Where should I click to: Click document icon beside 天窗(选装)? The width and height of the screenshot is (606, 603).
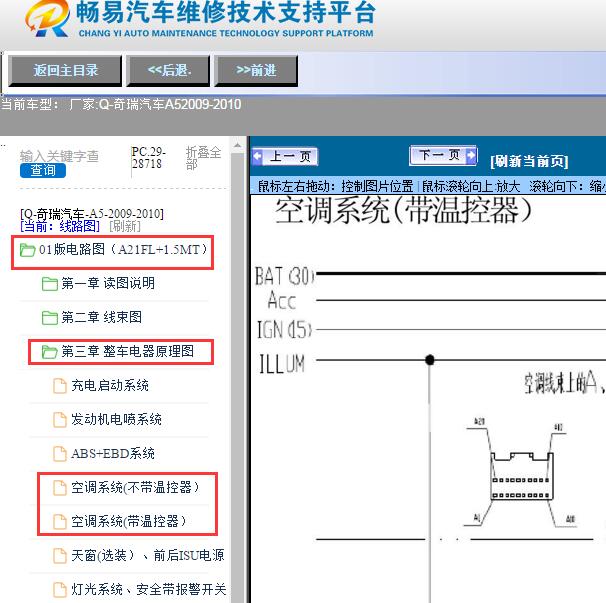pos(60,556)
